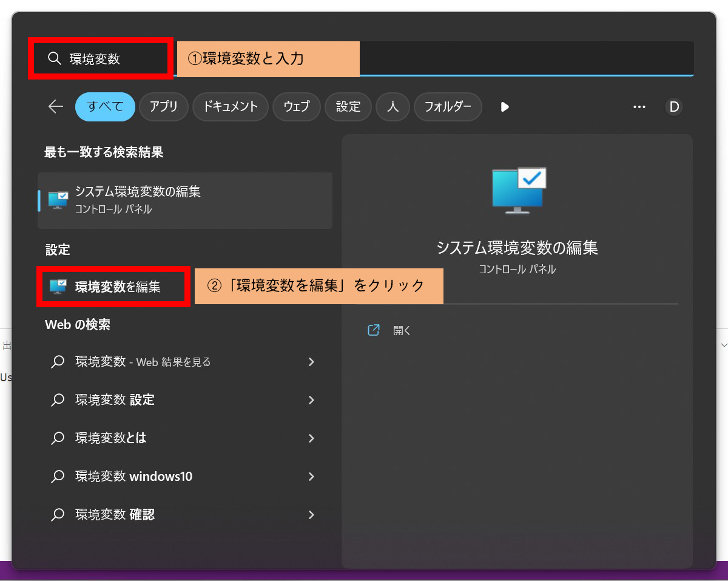Open account options via the D avatar icon
Image resolution: width=728 pixels, height=581 pixels.
[674, 107]
